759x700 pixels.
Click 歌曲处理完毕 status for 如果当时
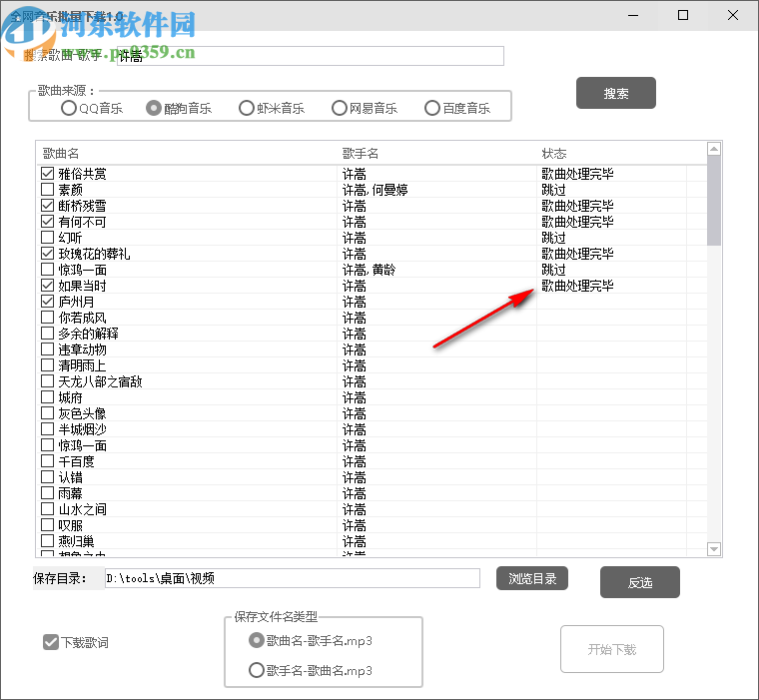click(577, 286)
